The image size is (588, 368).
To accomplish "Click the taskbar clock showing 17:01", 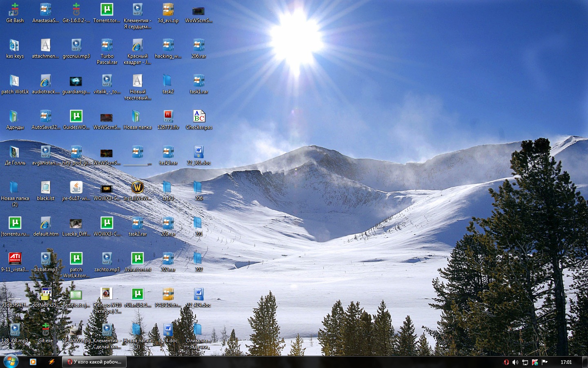I will click(566, 362).
